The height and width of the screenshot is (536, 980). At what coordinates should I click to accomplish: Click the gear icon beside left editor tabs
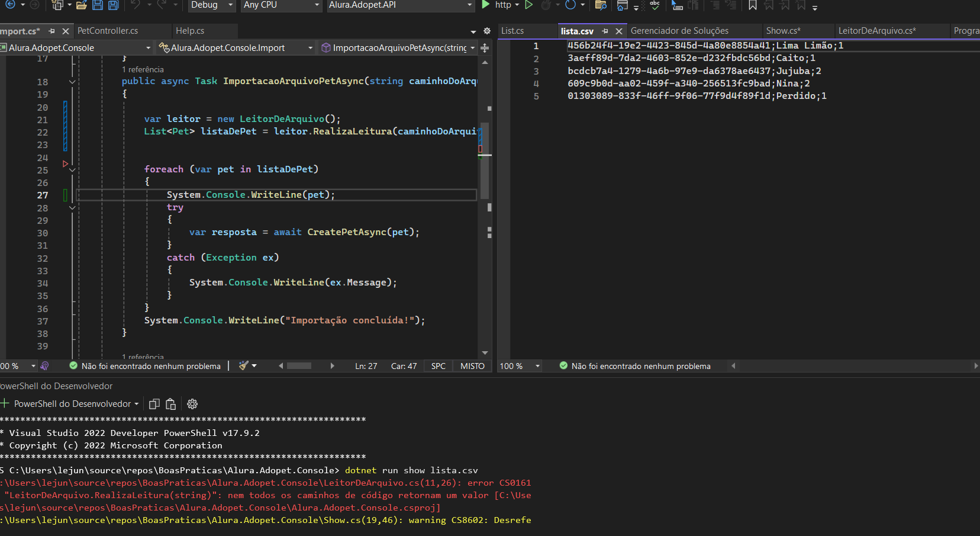click(487, 31)
